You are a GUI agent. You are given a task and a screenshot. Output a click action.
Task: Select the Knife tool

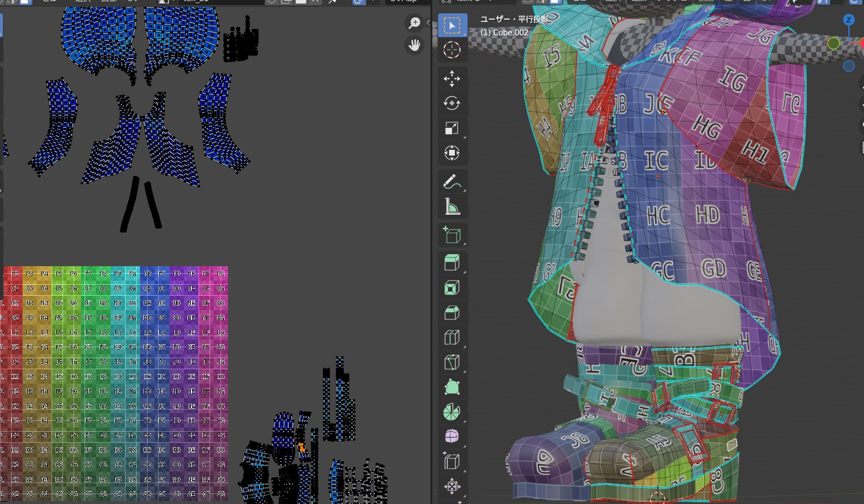[x=452, y=363]
